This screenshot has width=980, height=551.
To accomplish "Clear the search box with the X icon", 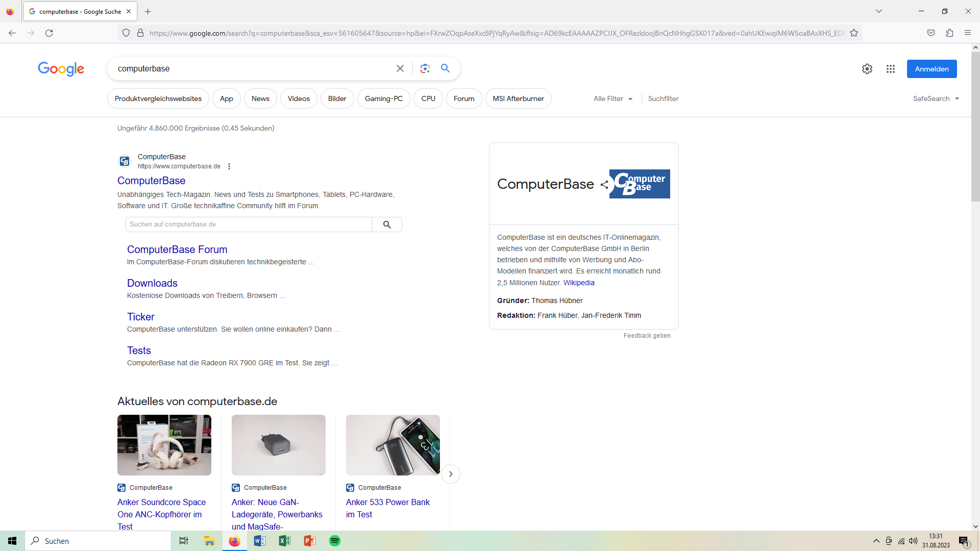I will tap(400, 68).
